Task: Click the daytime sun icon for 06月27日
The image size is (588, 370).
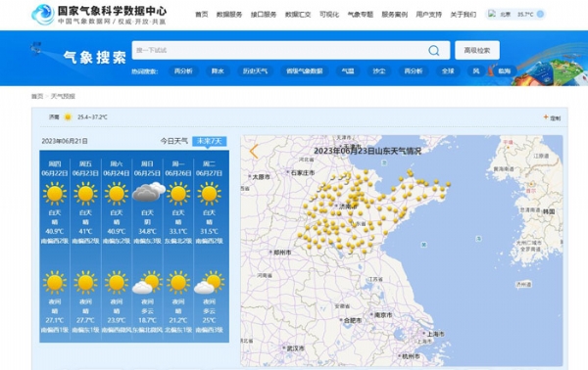Action: pos(209,193)
